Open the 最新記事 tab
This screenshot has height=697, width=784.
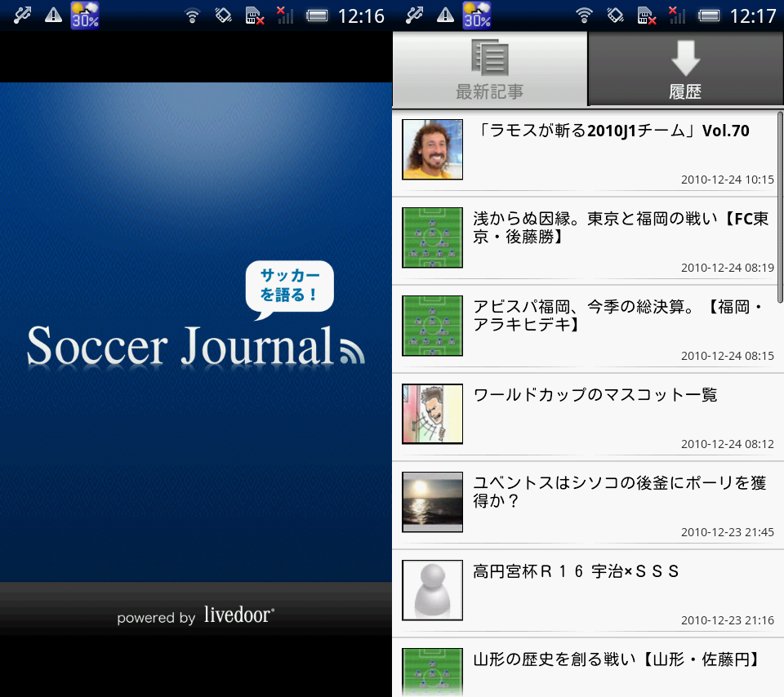click(489, 69)
